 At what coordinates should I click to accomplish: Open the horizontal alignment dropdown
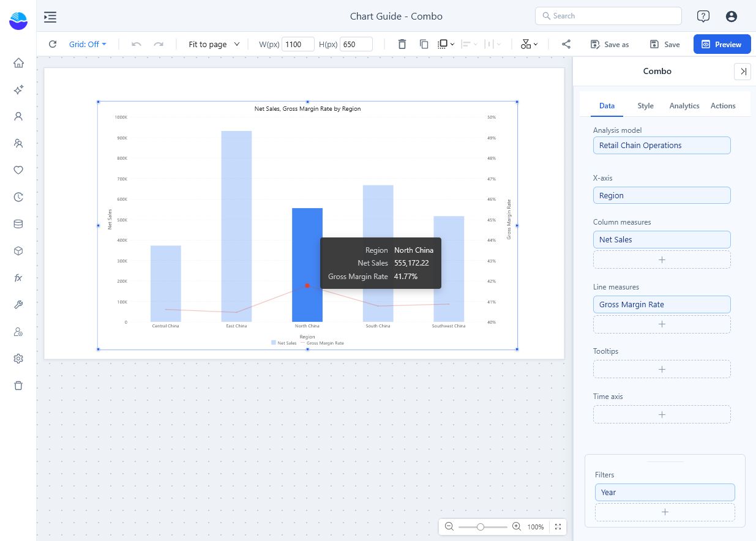coord(470,44)
